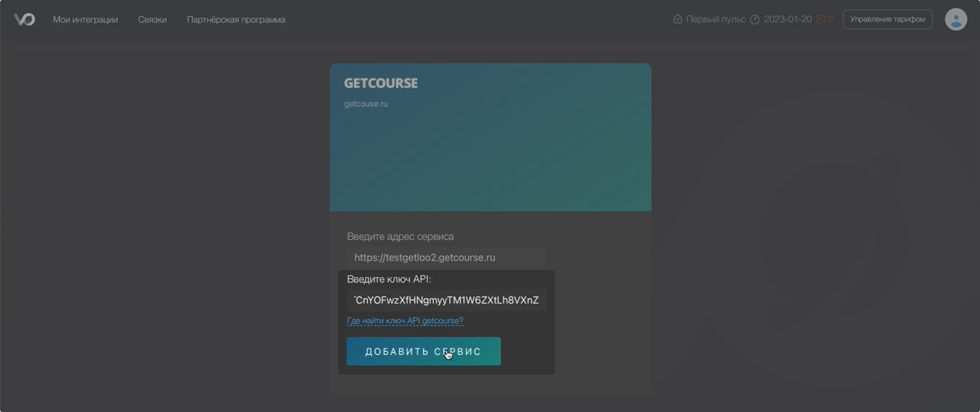Focus the API key input field
The image size is (980, 412).
pos(446,300)
